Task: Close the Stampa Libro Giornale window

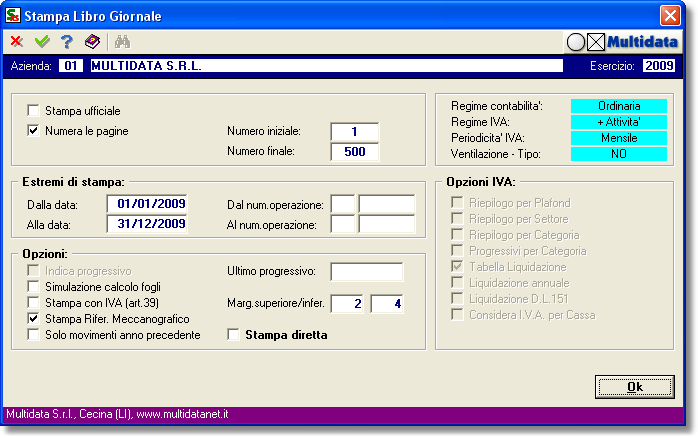Action: click(670, 16)
